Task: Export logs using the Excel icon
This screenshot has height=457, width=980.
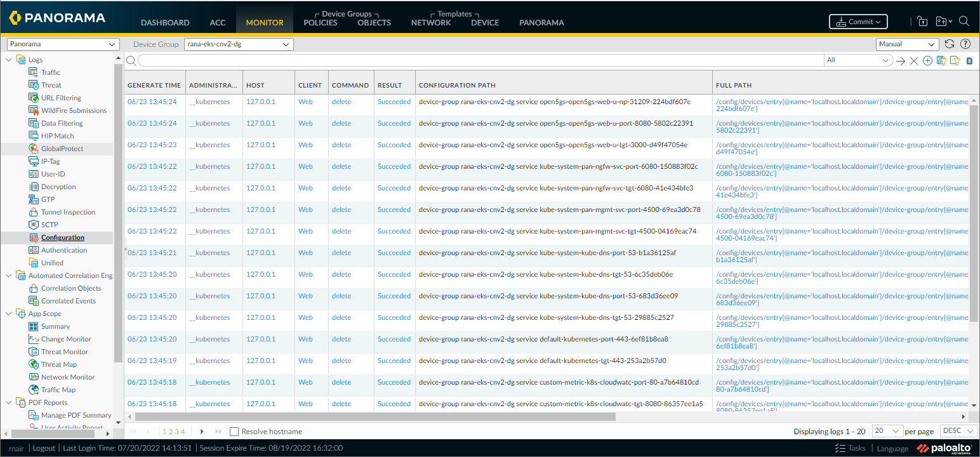Action: pos(969,61)
